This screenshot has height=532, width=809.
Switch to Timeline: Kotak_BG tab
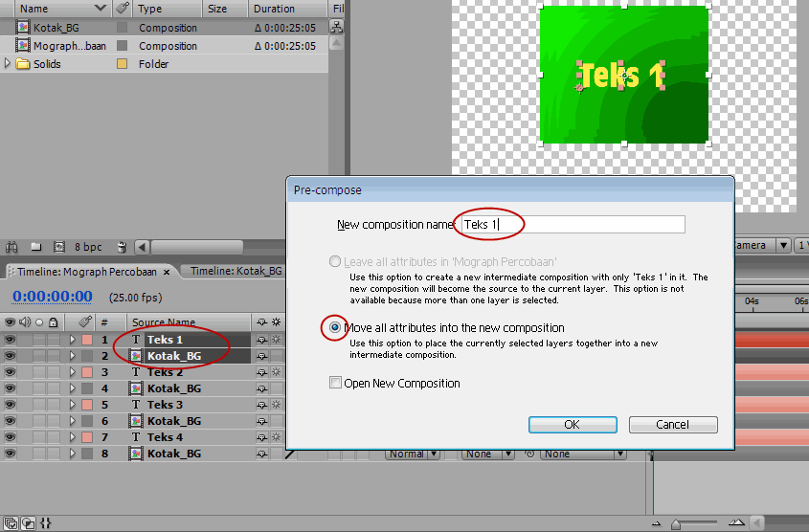point(236,271)
